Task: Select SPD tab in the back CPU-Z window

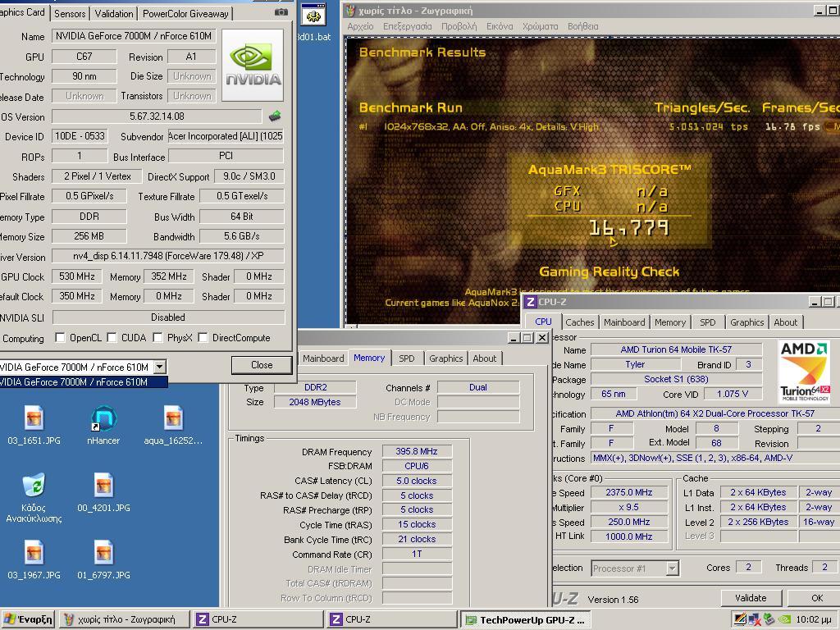Action: [407, 358]
